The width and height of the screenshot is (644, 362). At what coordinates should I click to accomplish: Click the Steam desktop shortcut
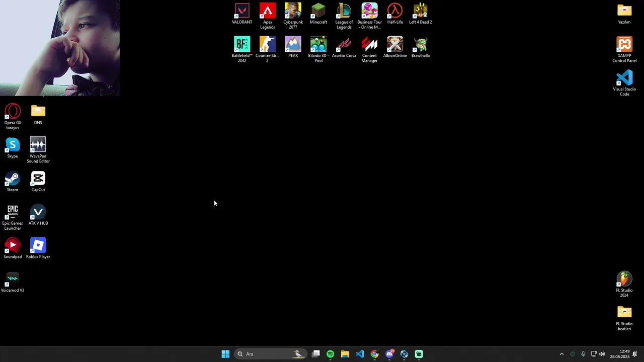tap(13, 182)
